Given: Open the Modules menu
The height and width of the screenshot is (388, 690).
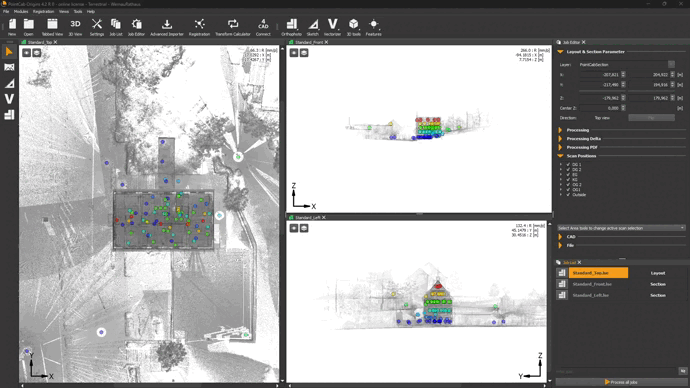Looking at the screenshot, I should click(x=21, y=11).
